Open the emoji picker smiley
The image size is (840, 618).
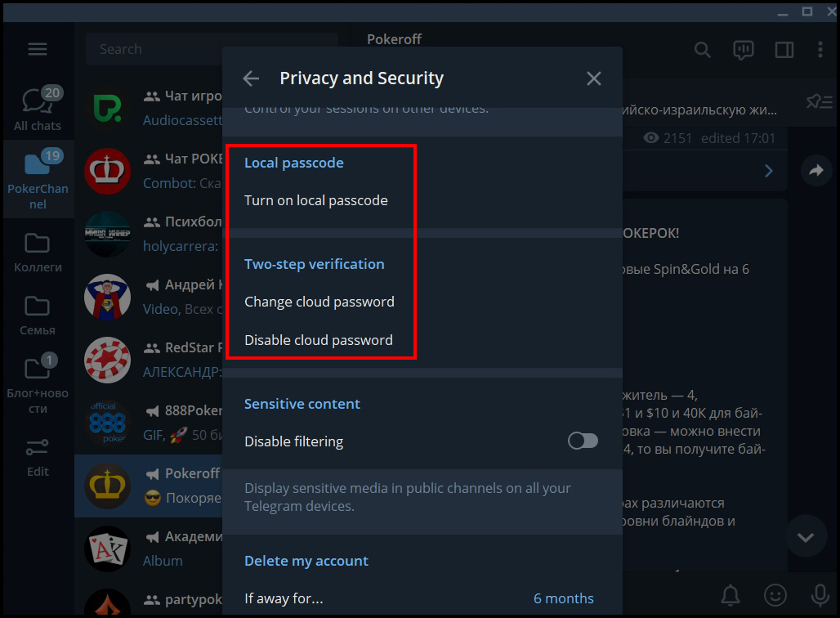[775, 595]
